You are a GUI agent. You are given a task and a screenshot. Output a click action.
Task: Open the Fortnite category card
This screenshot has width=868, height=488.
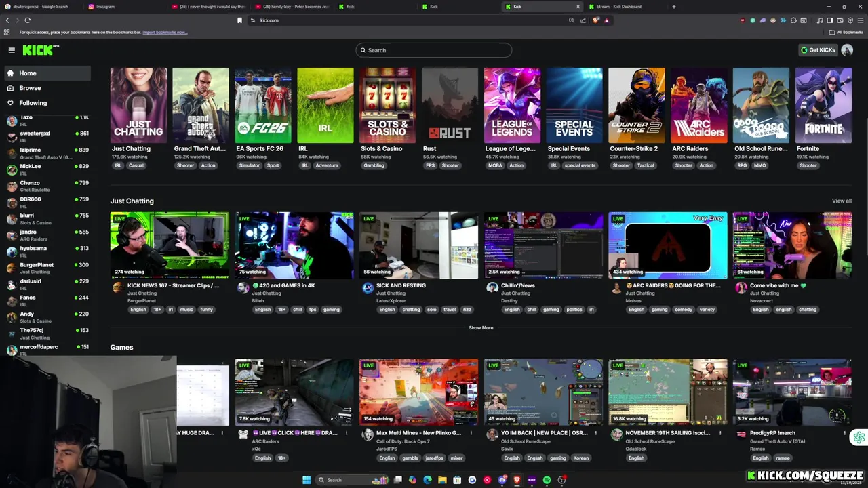823,106
